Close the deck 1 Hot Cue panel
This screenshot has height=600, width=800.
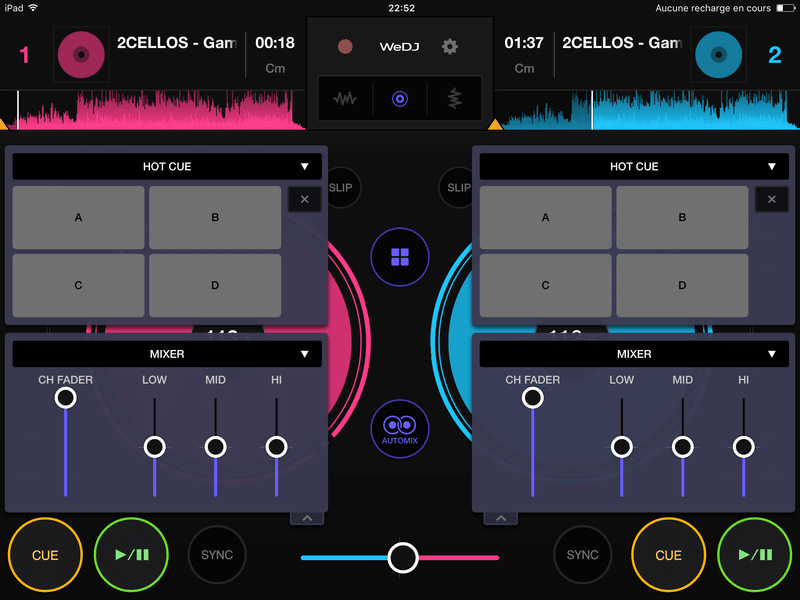(x=305, y=199)
